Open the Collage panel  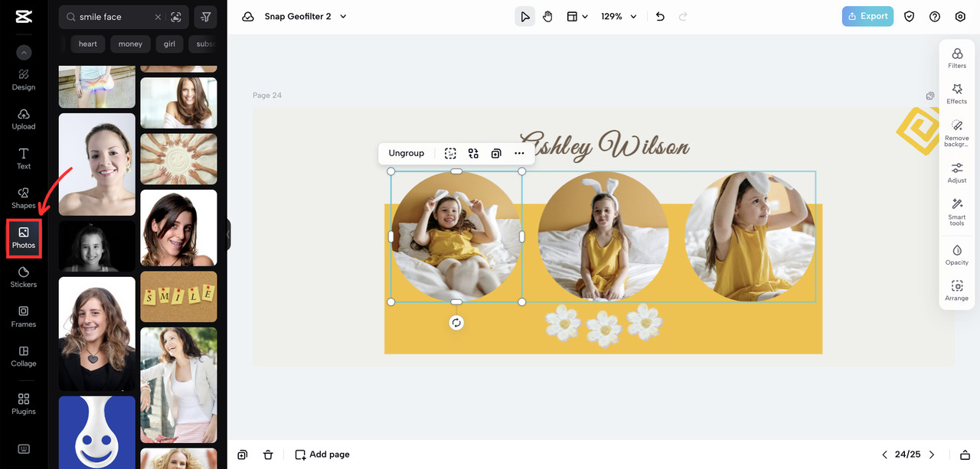(24, 357)
